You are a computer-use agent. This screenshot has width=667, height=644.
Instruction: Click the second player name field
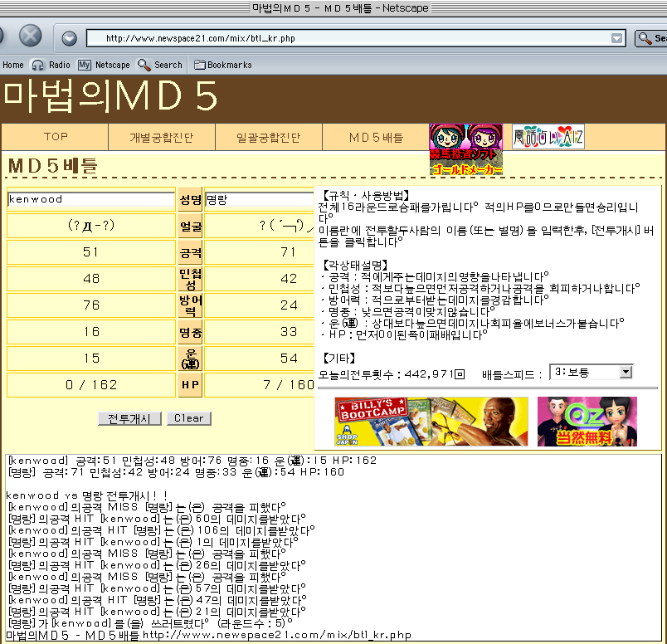point(258,199)
